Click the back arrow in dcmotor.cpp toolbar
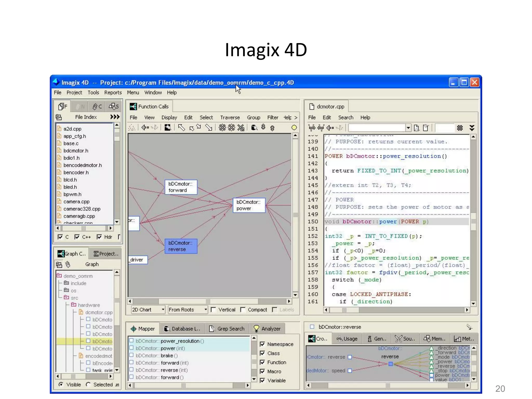 330,128
